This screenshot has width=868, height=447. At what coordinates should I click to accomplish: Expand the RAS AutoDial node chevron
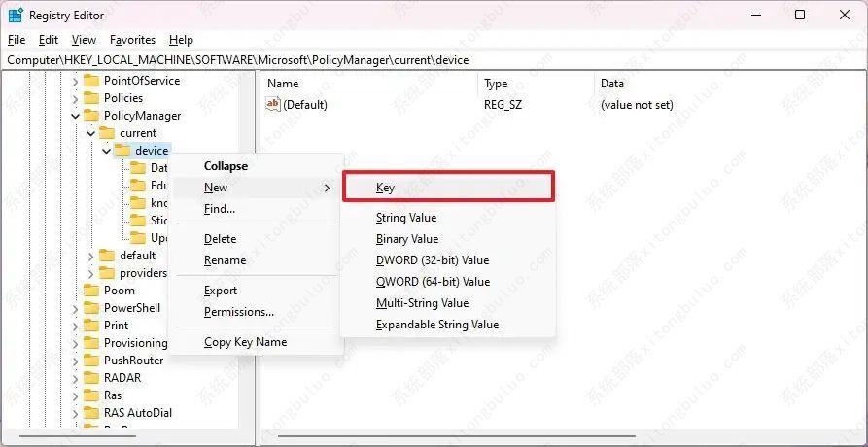pos(75,413)
